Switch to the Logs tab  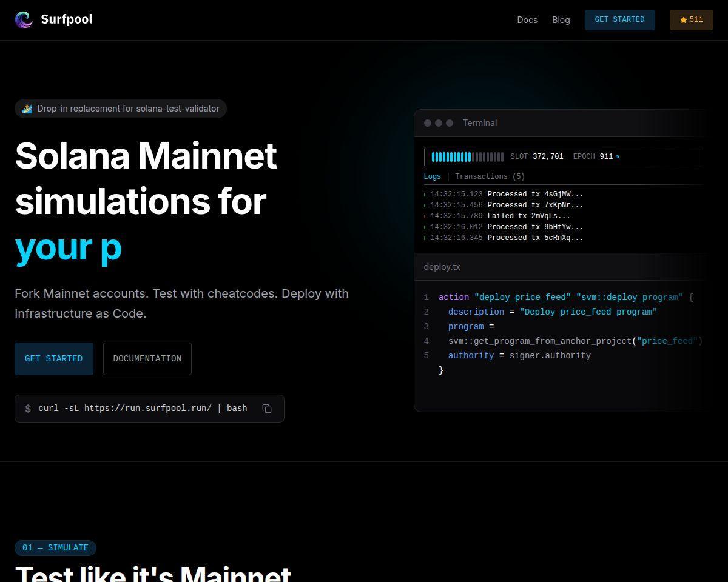tap(433, 176)
